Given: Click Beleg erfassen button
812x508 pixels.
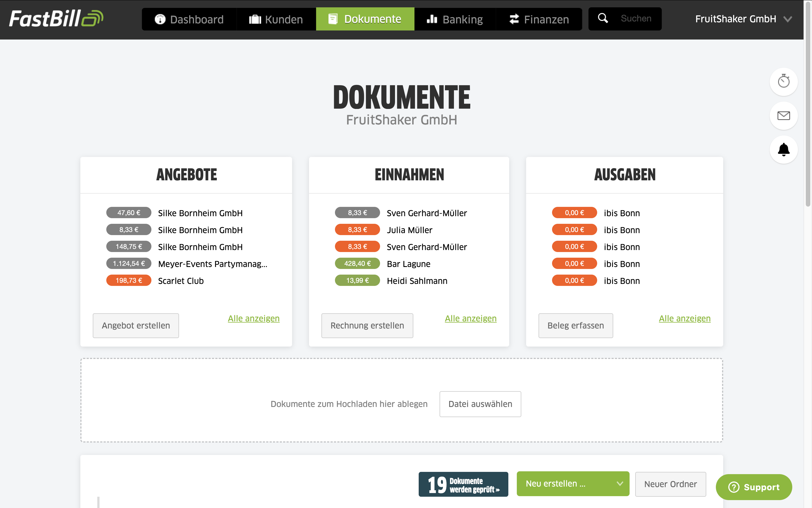Looking at the screenshot, I should pyautogui.click(x=575, y=326).
